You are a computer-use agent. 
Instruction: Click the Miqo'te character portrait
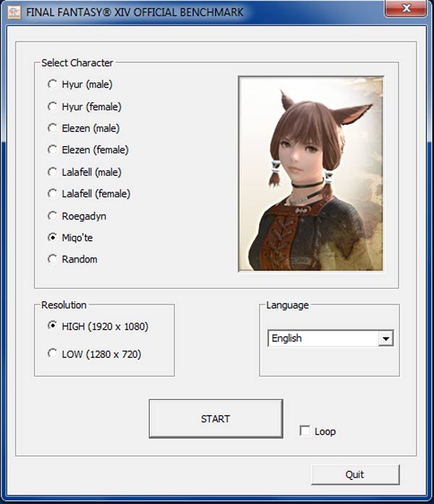pyautogui.click(x=311, y=174)
